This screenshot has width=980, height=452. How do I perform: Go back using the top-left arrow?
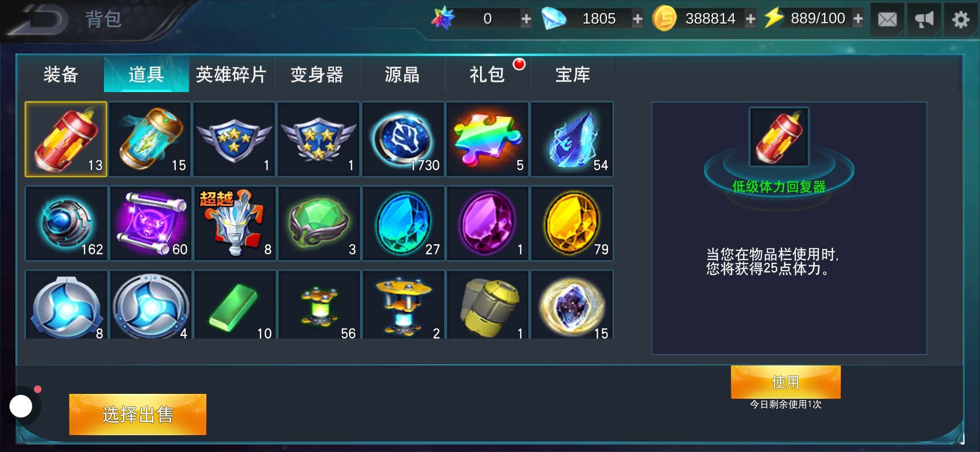tap(40, 20)
